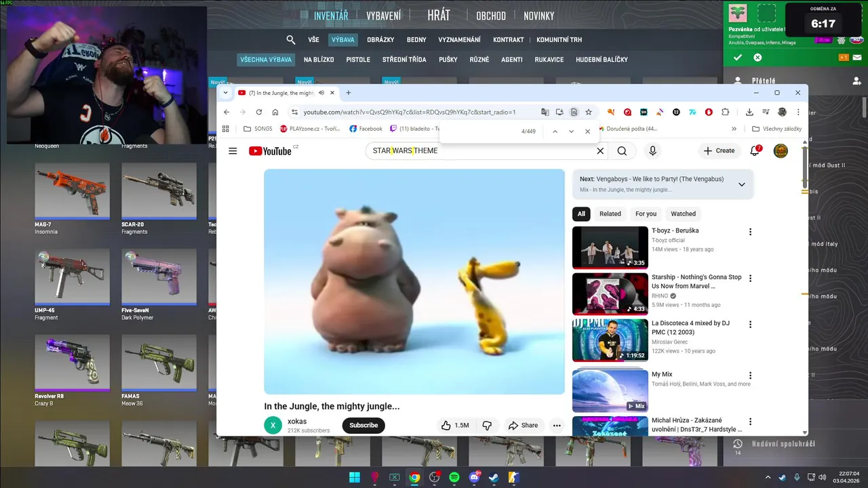Open Chrome downloads icon
Image resolution: width=868 pixels, height=488 pixels.
[x=749, y=112]
